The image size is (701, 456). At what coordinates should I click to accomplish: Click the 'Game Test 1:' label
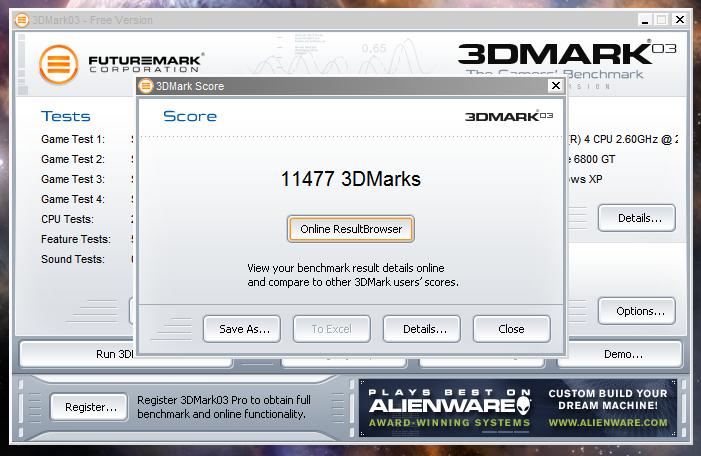point(73,139)
